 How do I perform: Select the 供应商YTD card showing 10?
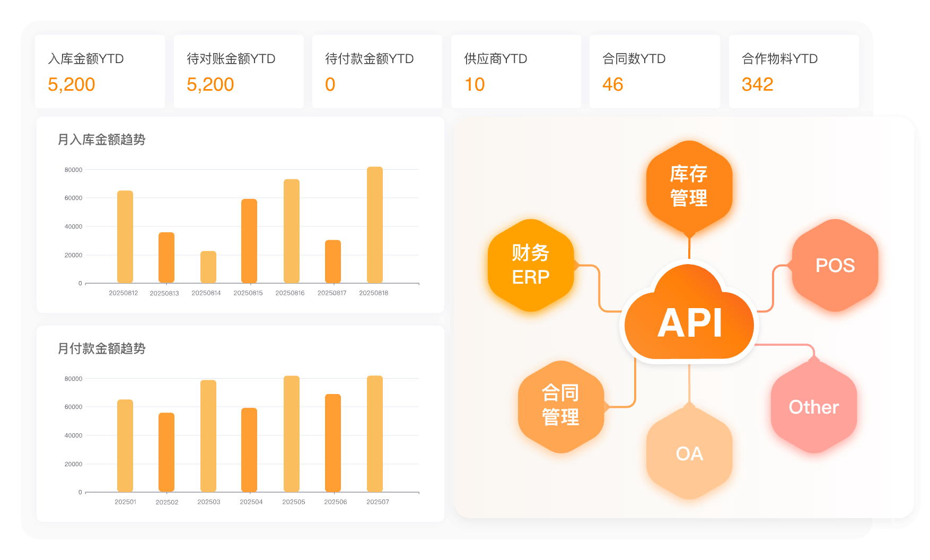click(516, 72)
